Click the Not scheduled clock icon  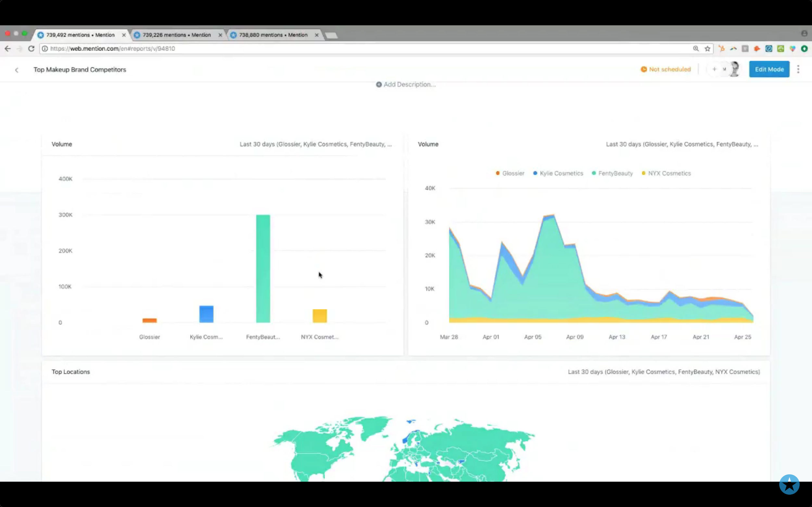click(643, 69)
